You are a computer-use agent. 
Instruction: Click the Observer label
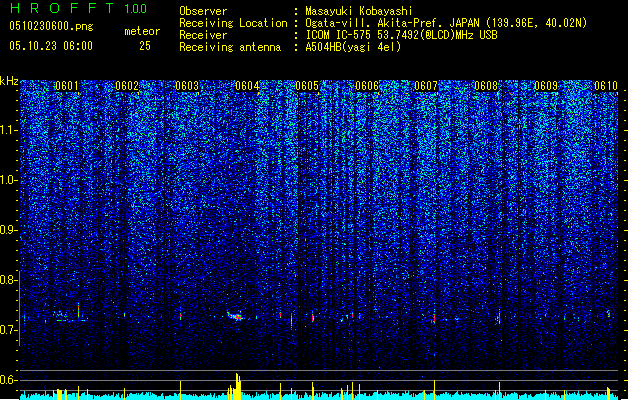click(x=203, y=11)
